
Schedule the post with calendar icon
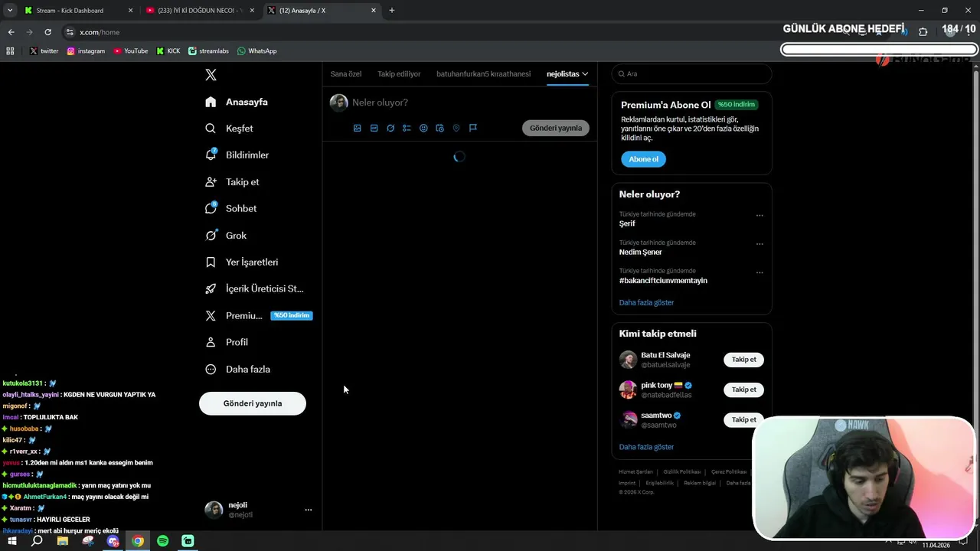point(439,128)
